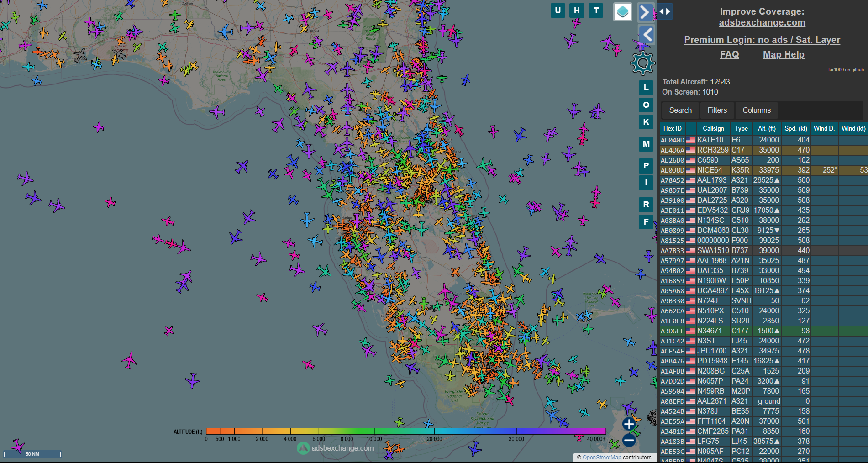Toggle the K map button
Viewport: 868px width, 463px height.
pos(646,122)
